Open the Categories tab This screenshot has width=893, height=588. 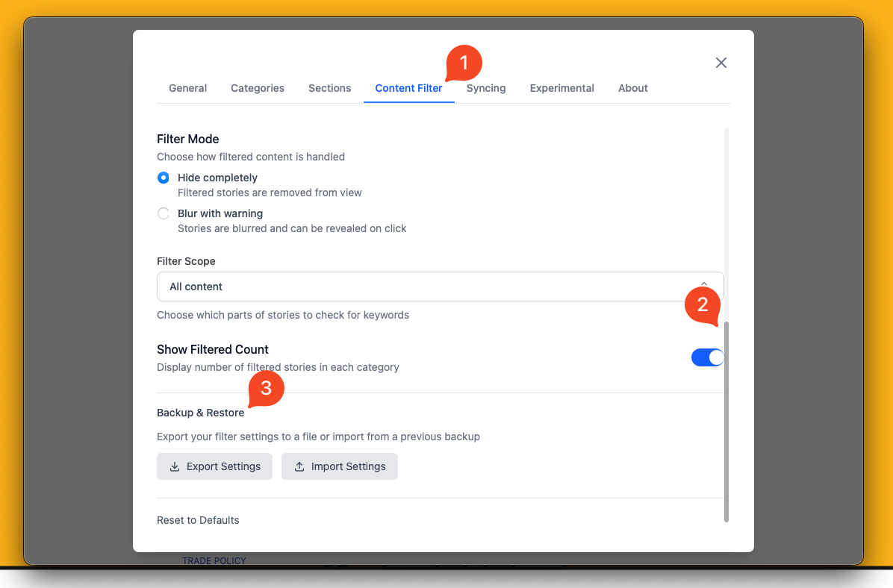[x=258, y=88]
